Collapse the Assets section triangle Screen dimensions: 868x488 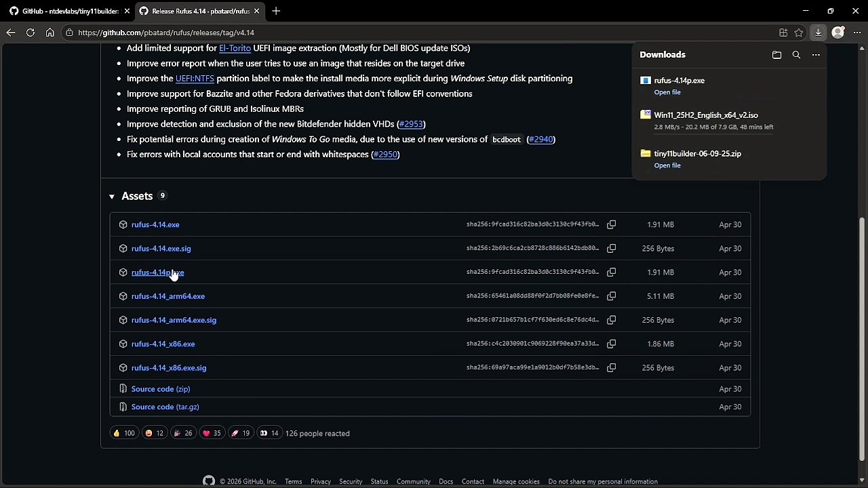112,197
